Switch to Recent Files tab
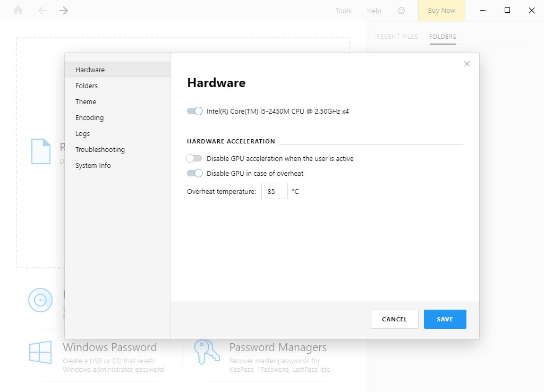544x392 pixels. coord(397,37)
